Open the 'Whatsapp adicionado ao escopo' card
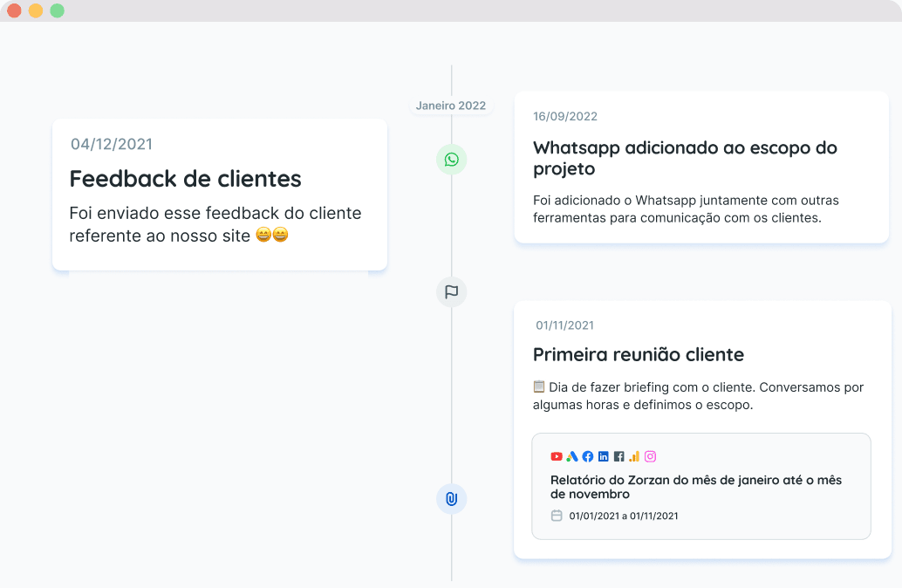Screen dimensions: 902x588 click(701, 166)
